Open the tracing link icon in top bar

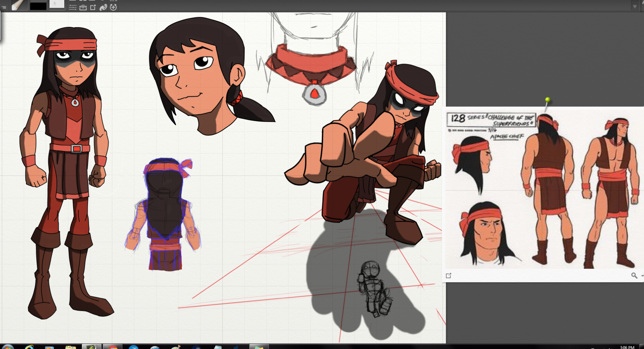pos(103,7)
